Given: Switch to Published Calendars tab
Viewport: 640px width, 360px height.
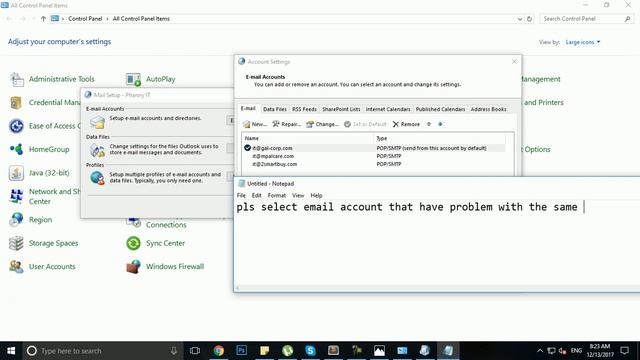Looking at the screenshot, I should pos(440,109).
